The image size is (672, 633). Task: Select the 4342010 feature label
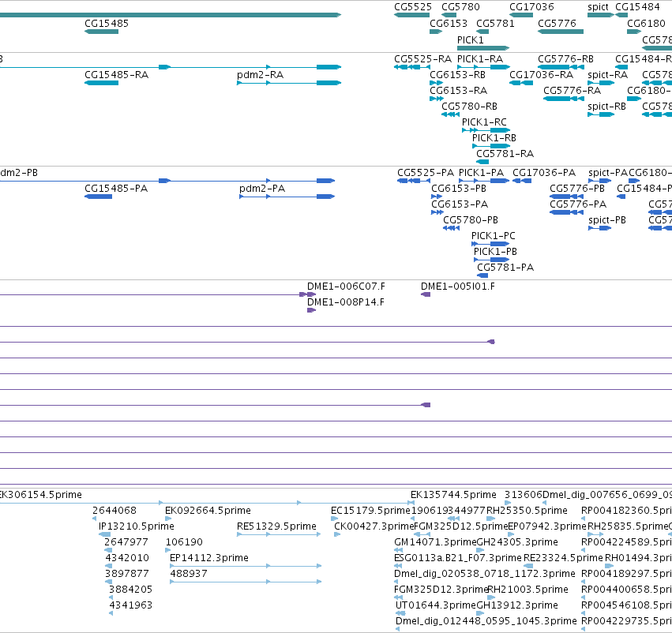127,558
